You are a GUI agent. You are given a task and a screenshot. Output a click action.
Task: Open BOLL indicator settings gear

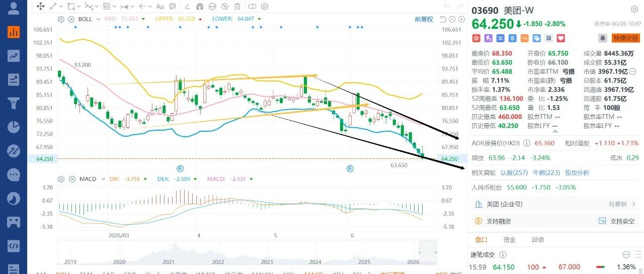[x=61, y=19]
